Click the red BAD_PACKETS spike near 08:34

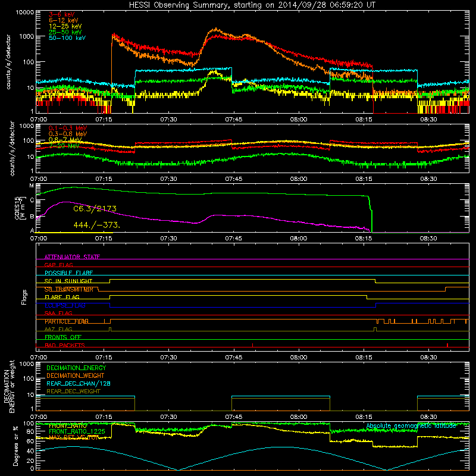447,345
